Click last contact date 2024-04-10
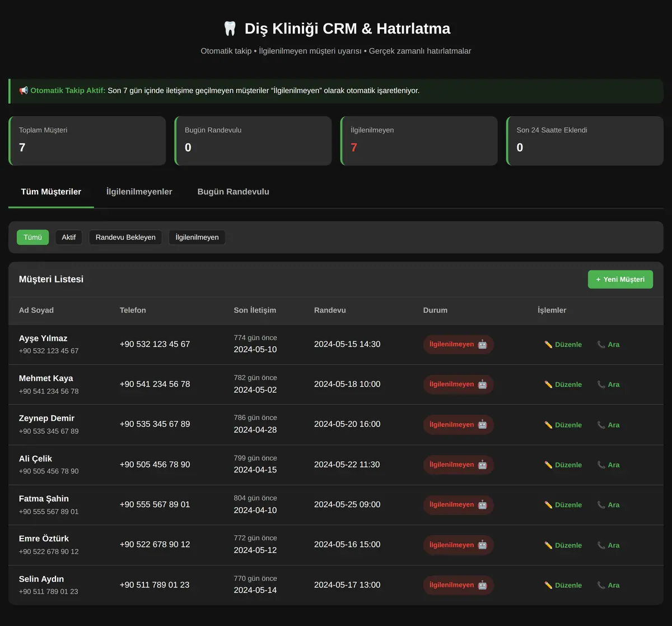Screen dimensions: 672x626 click(255, 511)
